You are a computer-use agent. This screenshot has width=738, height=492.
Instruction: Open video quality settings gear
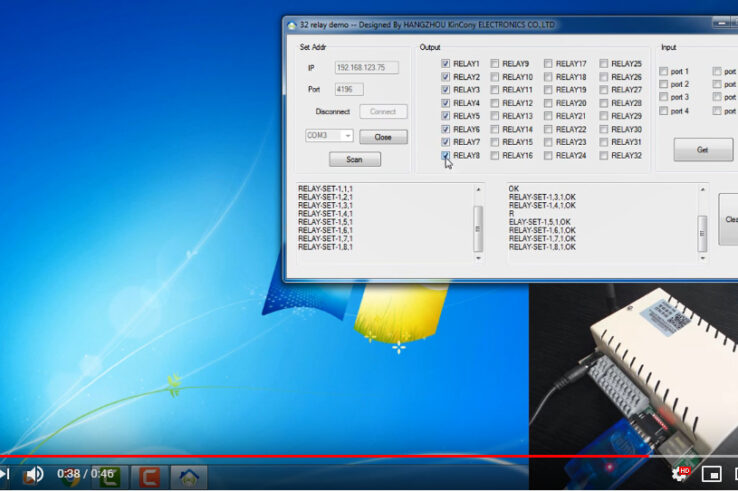[x=680, y=474]
